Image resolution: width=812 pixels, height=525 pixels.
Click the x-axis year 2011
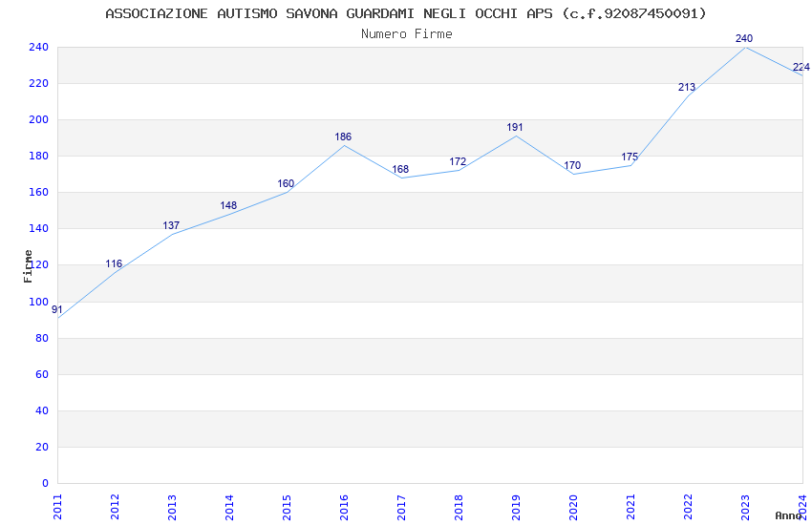57,507
